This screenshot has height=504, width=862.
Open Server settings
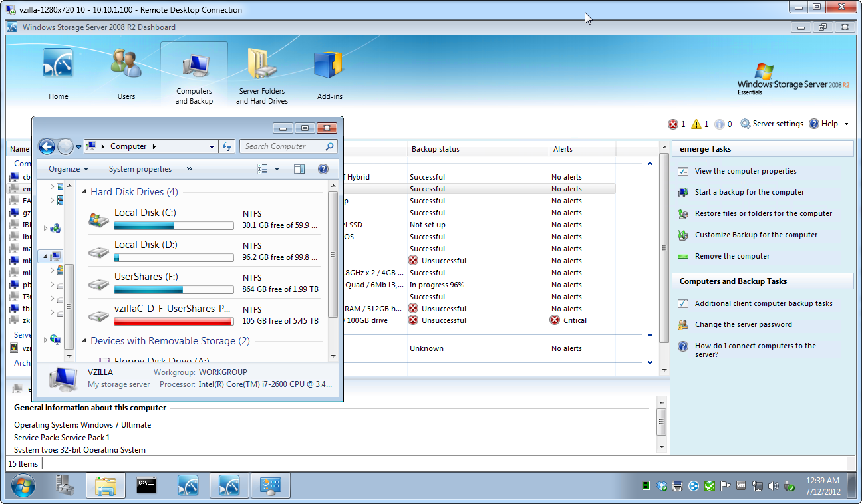[772, 124]
